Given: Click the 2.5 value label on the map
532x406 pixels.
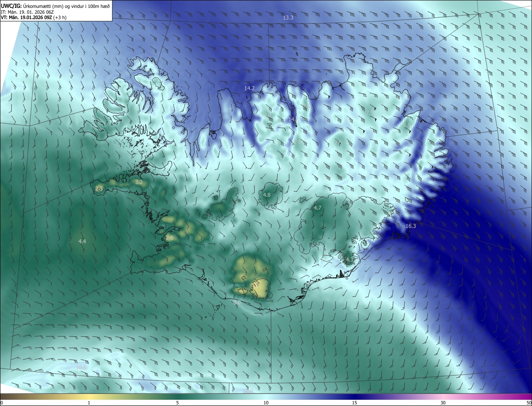Looking at the screenshot, I should click(99, 188).
